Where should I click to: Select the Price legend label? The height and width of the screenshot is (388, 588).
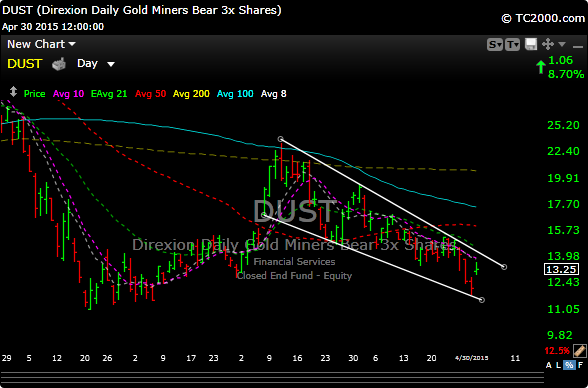(34, 94)
